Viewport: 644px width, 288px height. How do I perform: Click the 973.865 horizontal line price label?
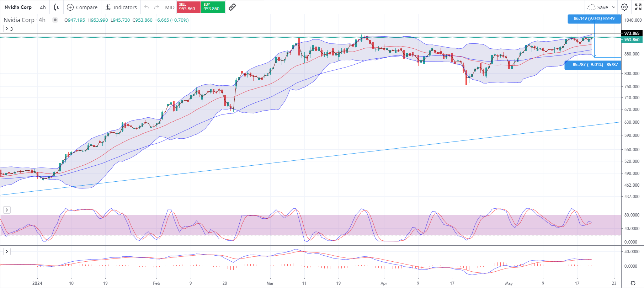(632, 33)
